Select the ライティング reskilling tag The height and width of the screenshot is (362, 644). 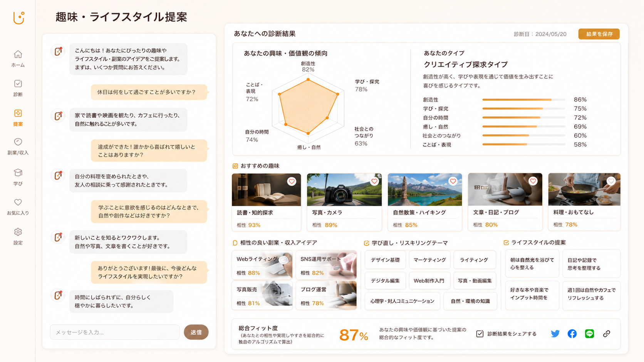pyautogui.click(x=474, y=260)
